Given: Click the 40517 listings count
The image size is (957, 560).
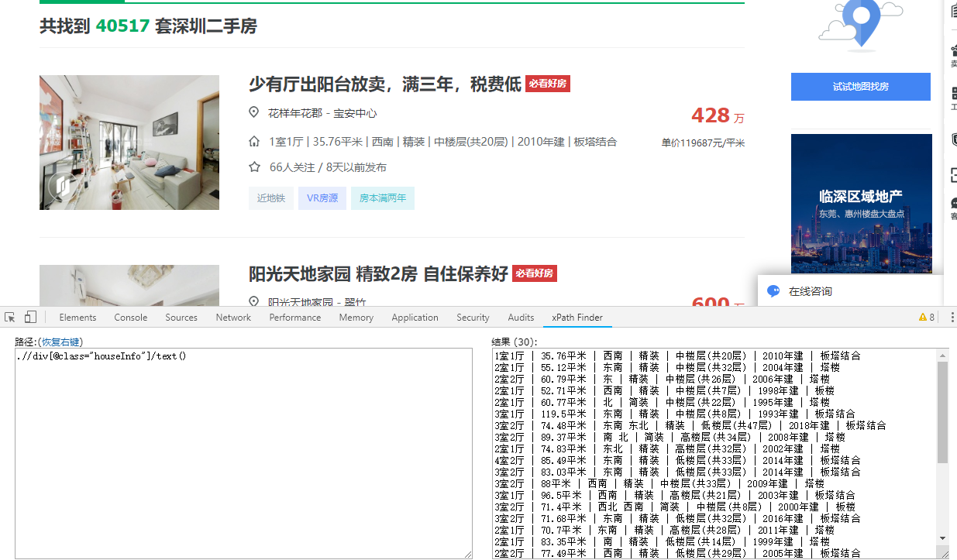Looking at the screenshot, I should (122, 26).
